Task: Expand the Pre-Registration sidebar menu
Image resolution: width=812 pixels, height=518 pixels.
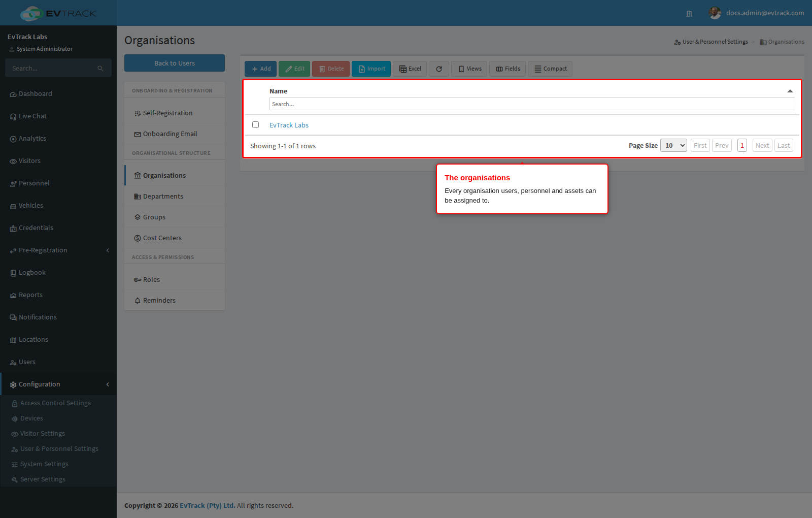Action: [58, 250]
